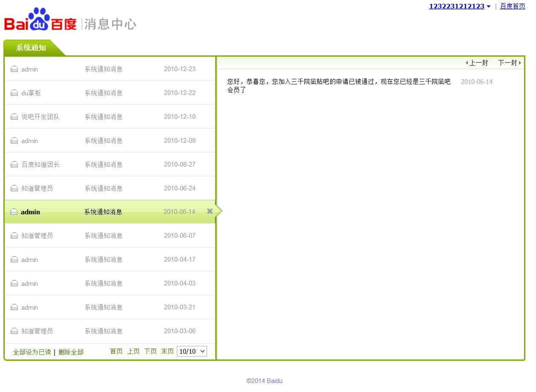Open message dated 2010-03-06
Viewport: 536px width, 392px height.
(110, 331)
